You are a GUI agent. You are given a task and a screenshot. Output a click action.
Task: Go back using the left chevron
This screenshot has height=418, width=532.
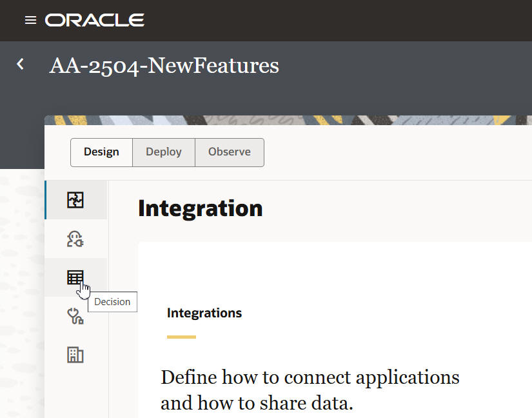coord(21,65)
